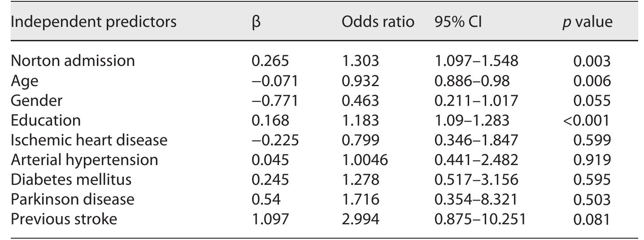Click the "Age" row label
644x240 pixels.
click(x=25, y=81)
